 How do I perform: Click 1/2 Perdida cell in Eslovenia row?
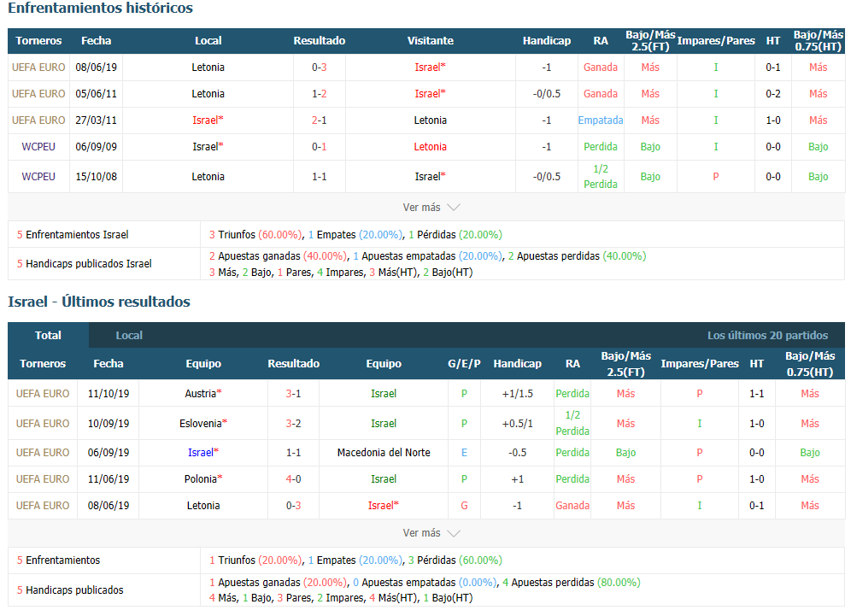coord(572,423)
